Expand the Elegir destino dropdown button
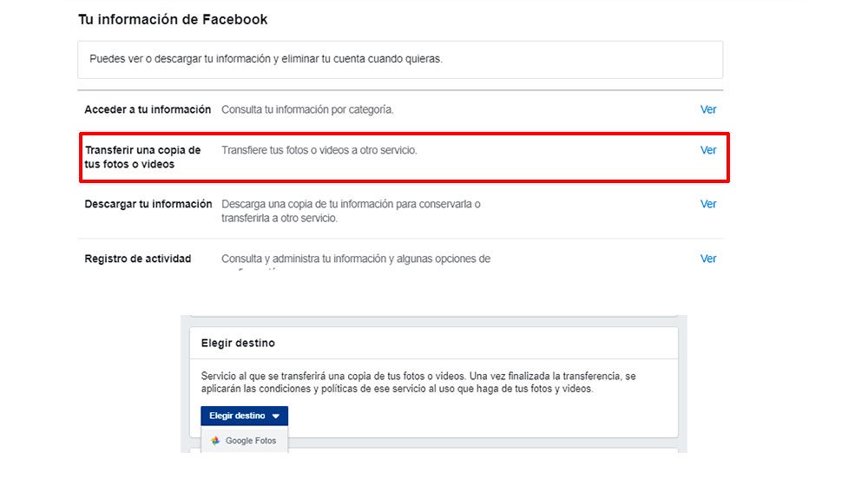This screenshot has height=492, width=868. point(244,416)
